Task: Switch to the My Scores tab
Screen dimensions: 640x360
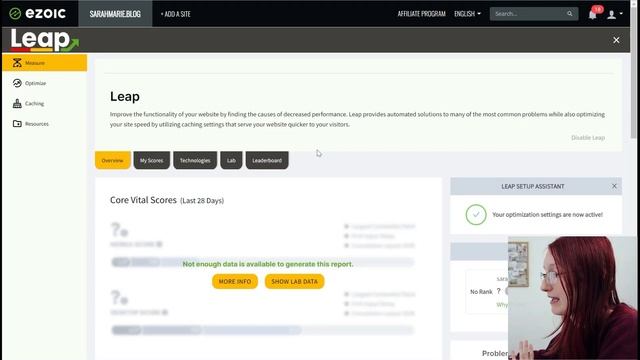Action: [151, 160]
